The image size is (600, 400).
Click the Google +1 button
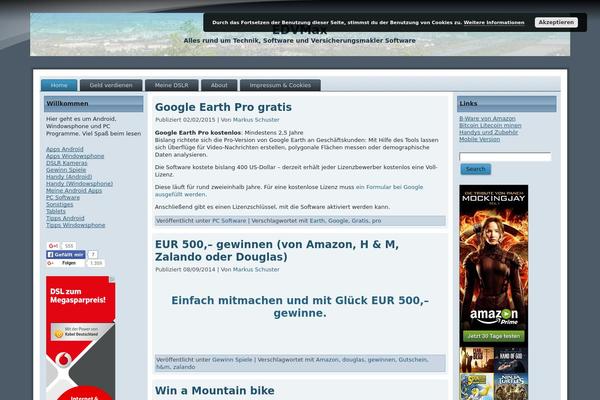pos(53,246)
